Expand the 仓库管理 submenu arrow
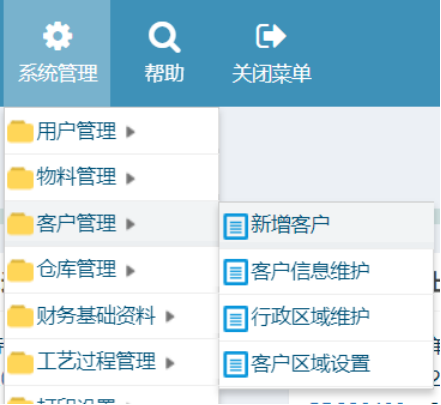This screenshot has width=441, height=405. click(130, 271)
